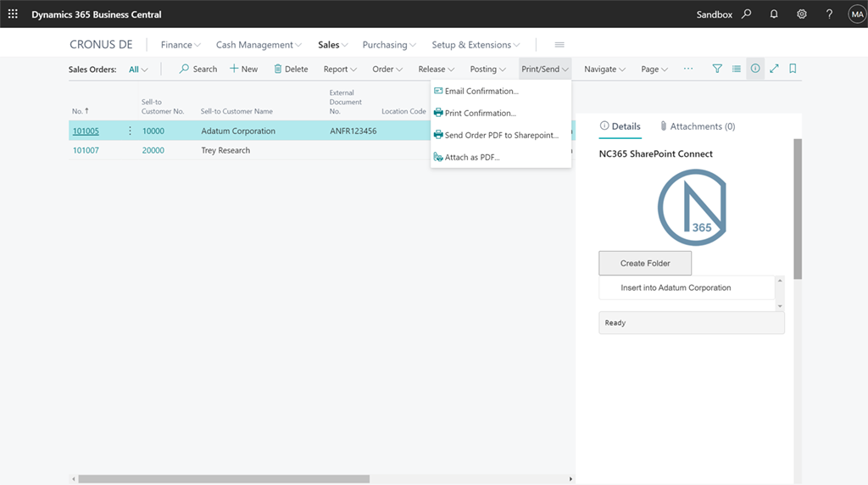The image size is (868, 485).
Task: Open the notifications bell
Action: (x=774, y=14)
